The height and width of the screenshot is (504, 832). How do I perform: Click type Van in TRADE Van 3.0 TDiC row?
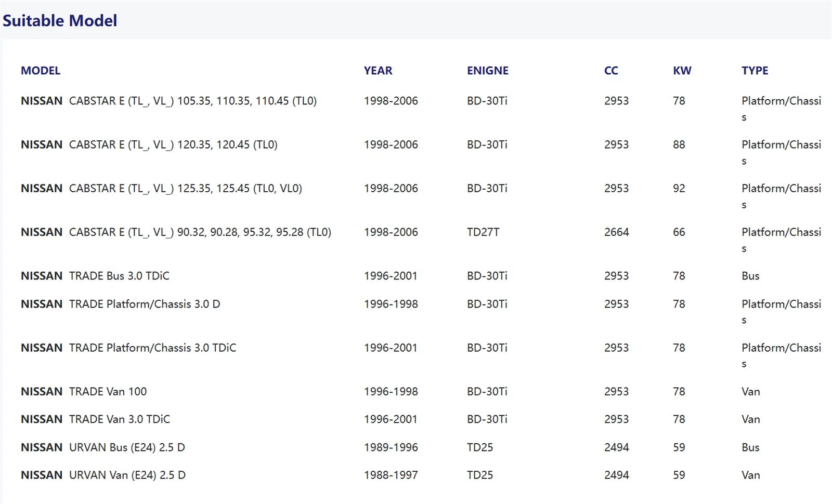751,419
